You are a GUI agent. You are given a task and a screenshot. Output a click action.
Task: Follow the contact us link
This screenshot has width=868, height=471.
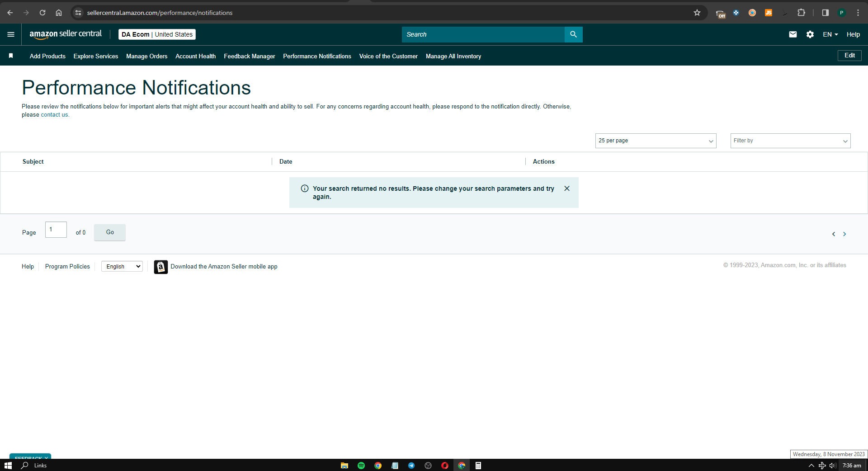pos(54,115)
